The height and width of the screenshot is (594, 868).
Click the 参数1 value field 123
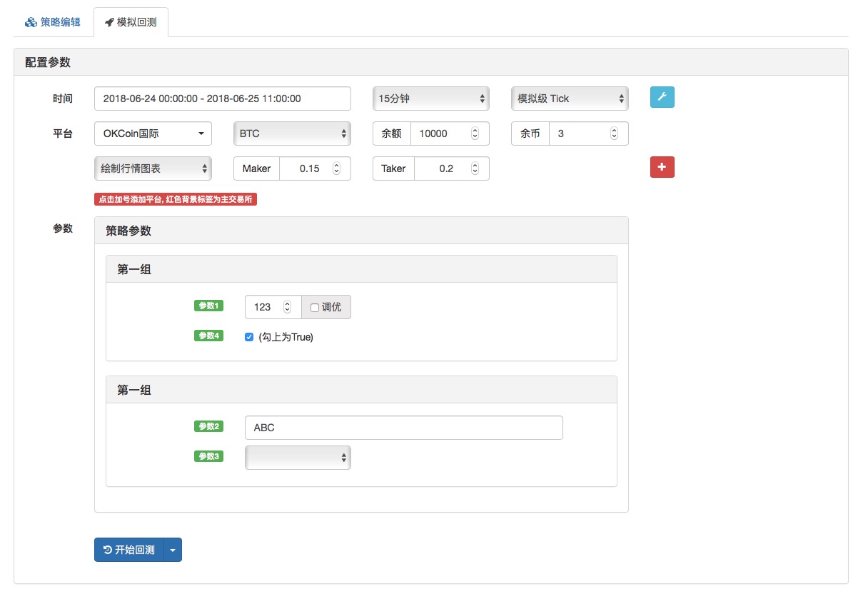click(273, 307)
